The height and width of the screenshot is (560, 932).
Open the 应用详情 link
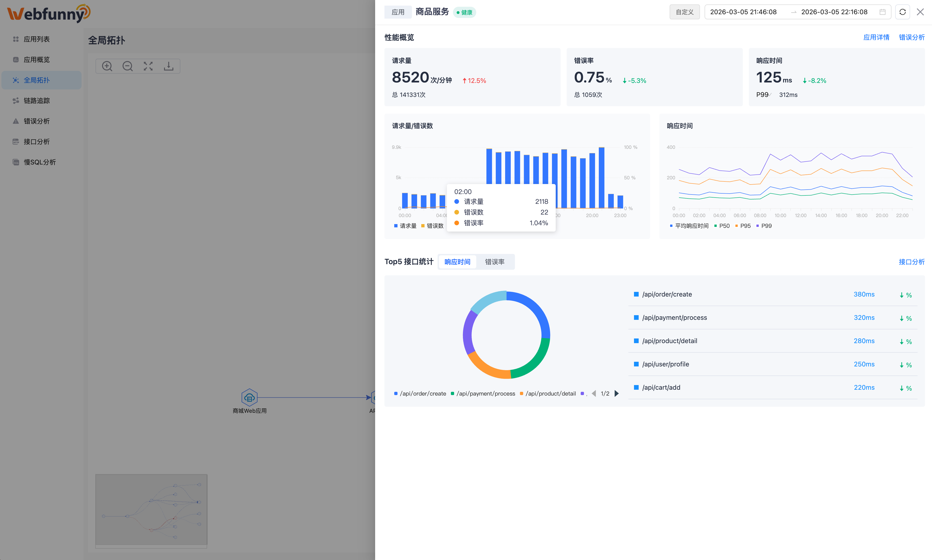(x=876, y=37)
